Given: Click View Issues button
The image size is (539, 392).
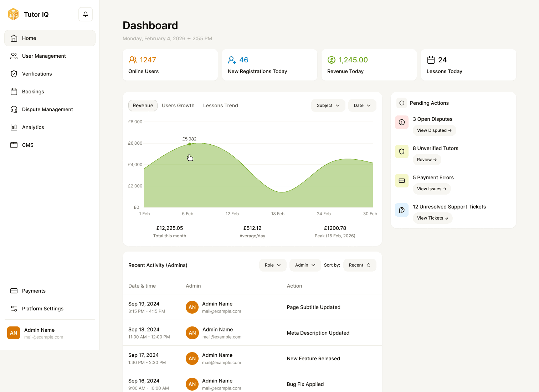Looking at the screenshot, I should point(432,189).
